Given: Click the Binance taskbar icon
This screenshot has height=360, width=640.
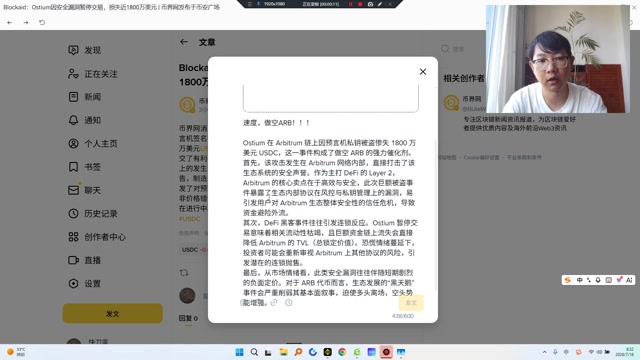Looking at the screenshot, I should pyautogui.click(x=327, y=352).
